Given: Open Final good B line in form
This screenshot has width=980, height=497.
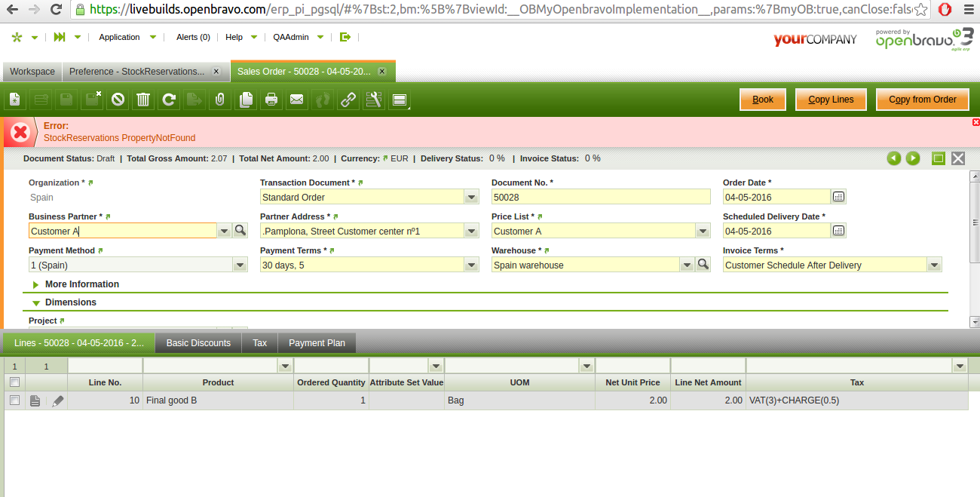Looking at the screenshot, I should point(35,401).
